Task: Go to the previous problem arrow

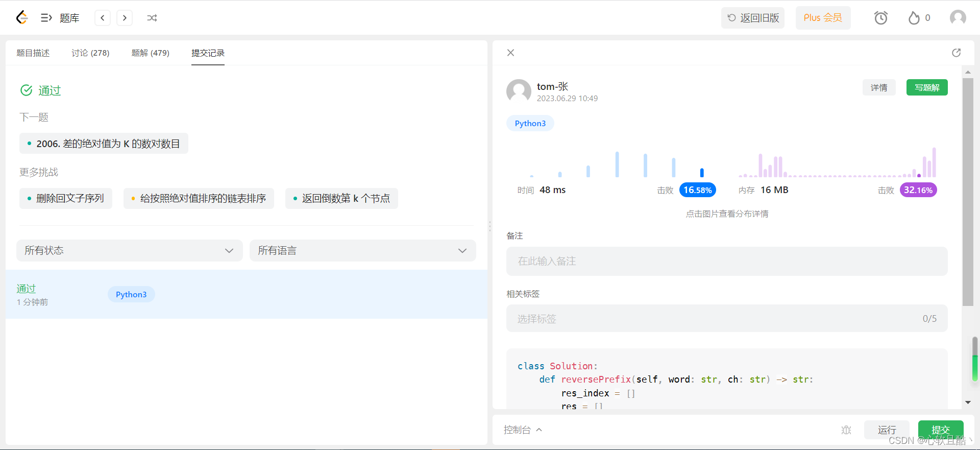Action: click(x=103, y=18)
